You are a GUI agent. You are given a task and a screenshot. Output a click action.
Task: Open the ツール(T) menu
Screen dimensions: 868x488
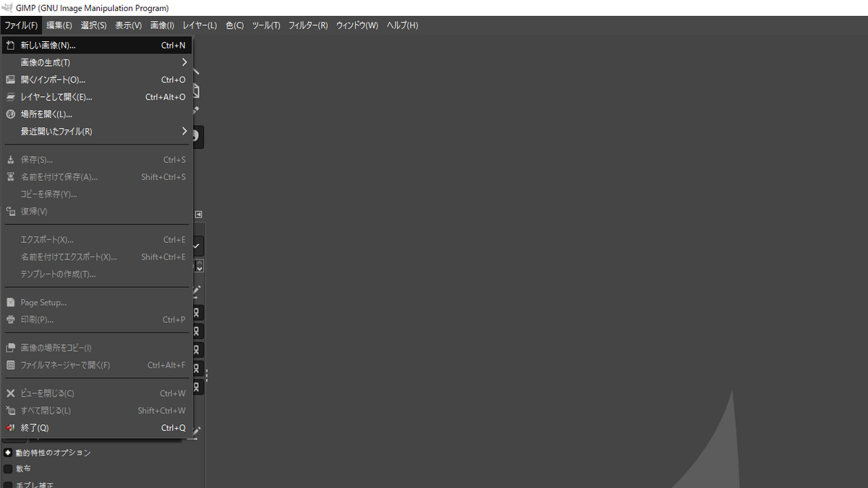click(x=266, y=25)
